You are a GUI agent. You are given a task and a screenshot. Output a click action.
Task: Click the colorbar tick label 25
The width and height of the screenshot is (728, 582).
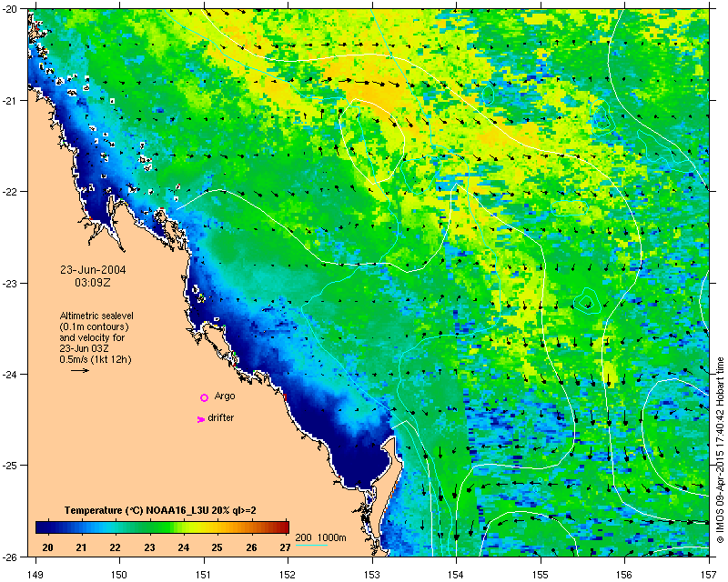click(217, 547)
